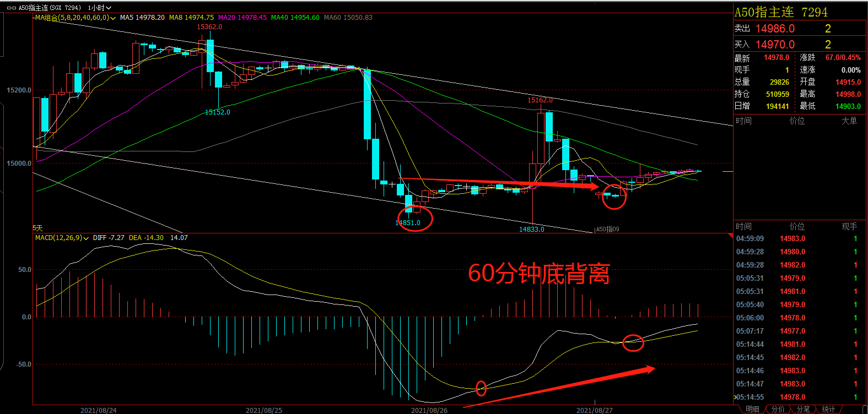The width and height of the screenshot is (868, 414).
Task: Click the DIFF -7.27 readout
Action: (109, 238)
